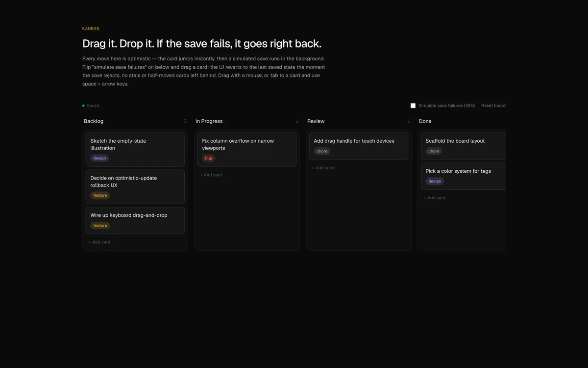Click the feature tag on the Decide card
The width and height of the screenshot is (588, 368).
[x=100, y=195]
